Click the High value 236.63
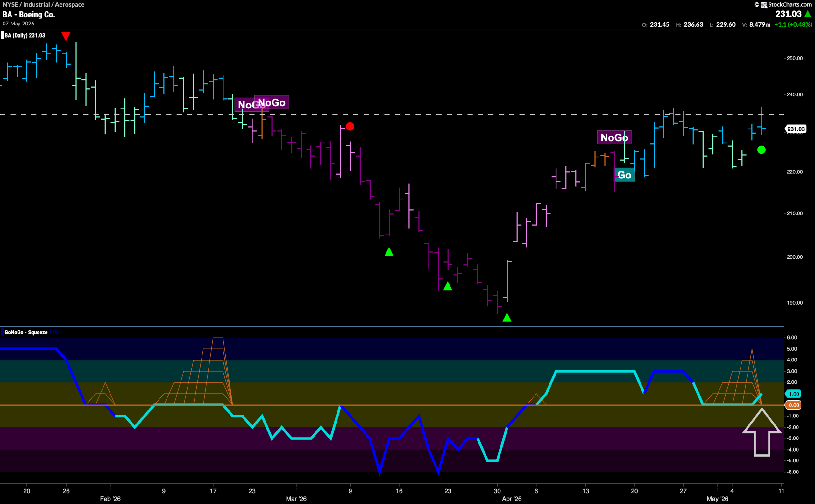The height and width of the screenshot is (504, 815). (693, 25)
